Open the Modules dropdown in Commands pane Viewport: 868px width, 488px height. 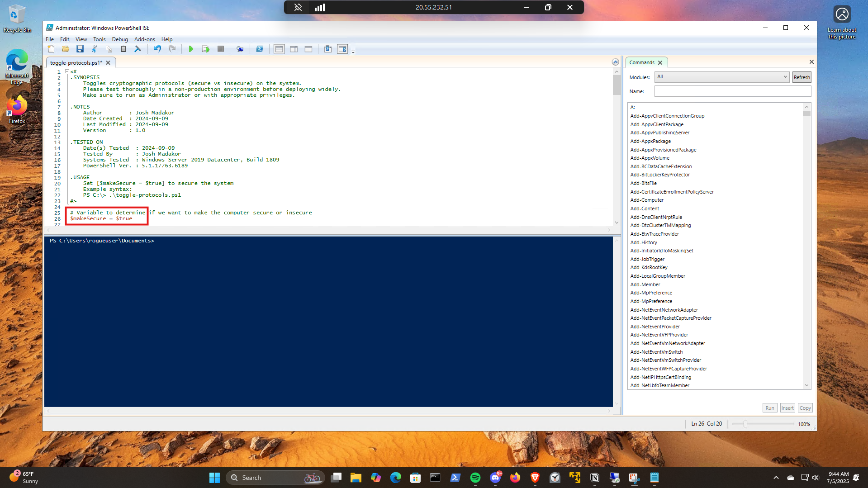721,77
